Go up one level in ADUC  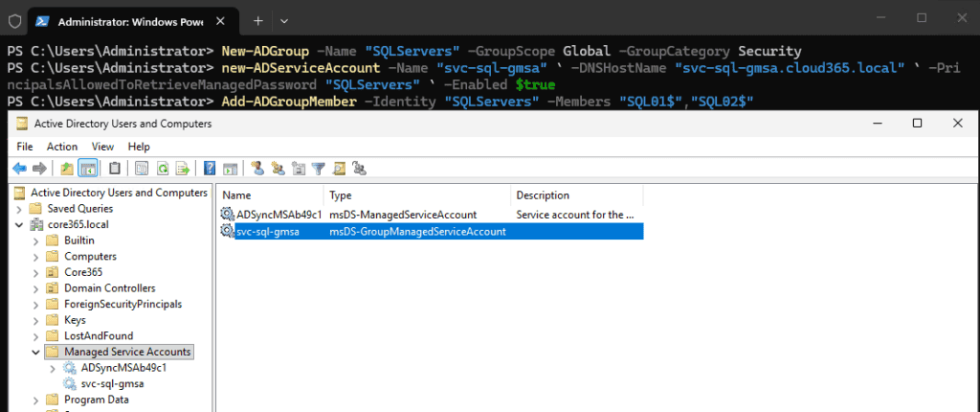67,168
